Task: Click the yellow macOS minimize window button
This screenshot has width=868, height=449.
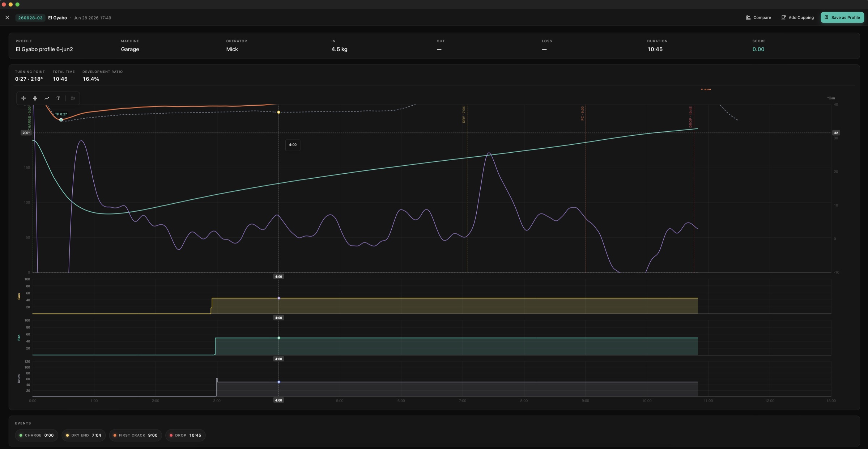Action: click(x=10, y=4)
